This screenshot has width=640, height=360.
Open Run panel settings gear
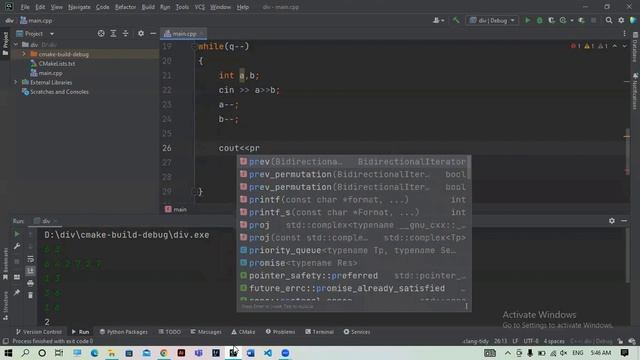click(611, 221)
